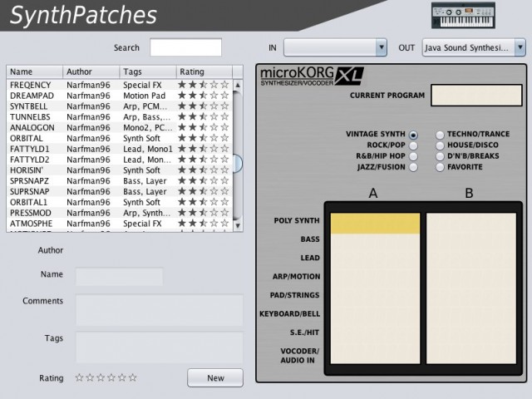
Task: Enable the Favorite radio button
Action: pos(440,167)
